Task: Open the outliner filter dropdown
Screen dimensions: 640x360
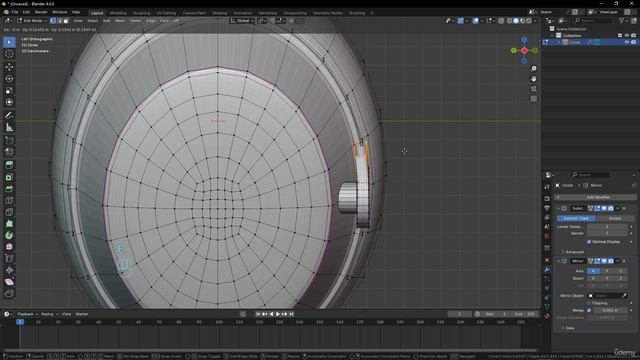Action: click(x=623, y=20)
